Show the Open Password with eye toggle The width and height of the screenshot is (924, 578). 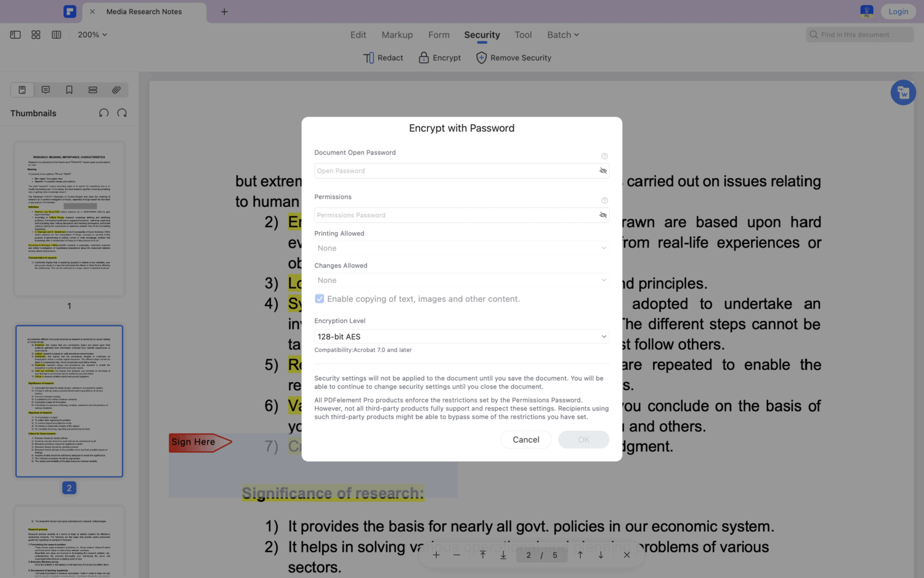(x=602, y=171)
